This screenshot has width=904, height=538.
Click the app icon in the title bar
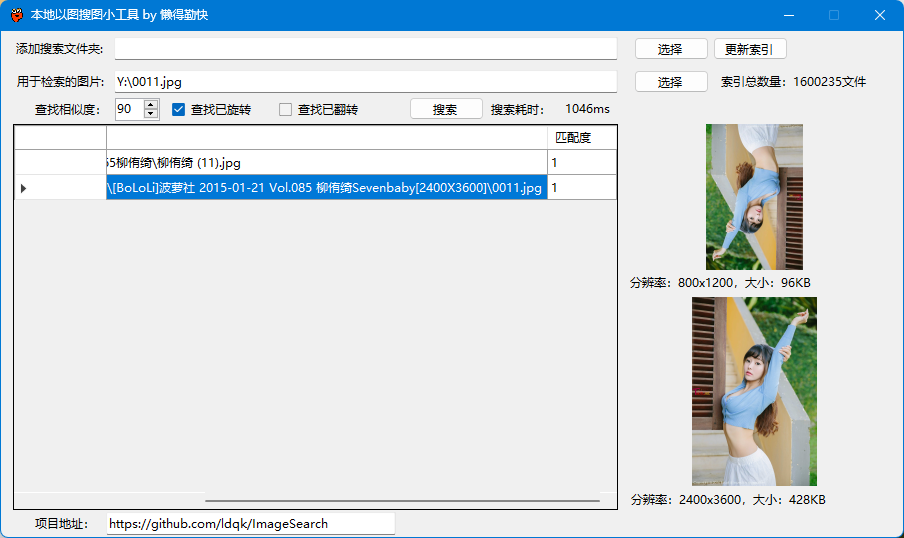click(17, 15)
